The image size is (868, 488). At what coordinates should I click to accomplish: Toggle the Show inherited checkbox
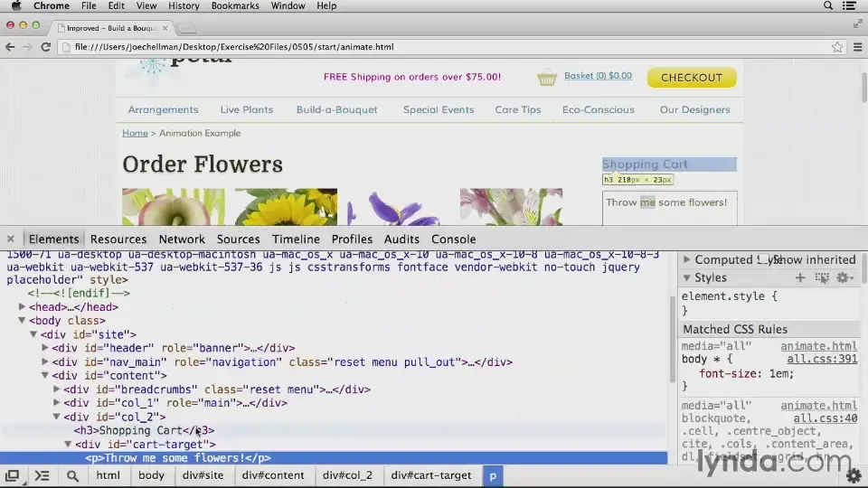(763, 259)
